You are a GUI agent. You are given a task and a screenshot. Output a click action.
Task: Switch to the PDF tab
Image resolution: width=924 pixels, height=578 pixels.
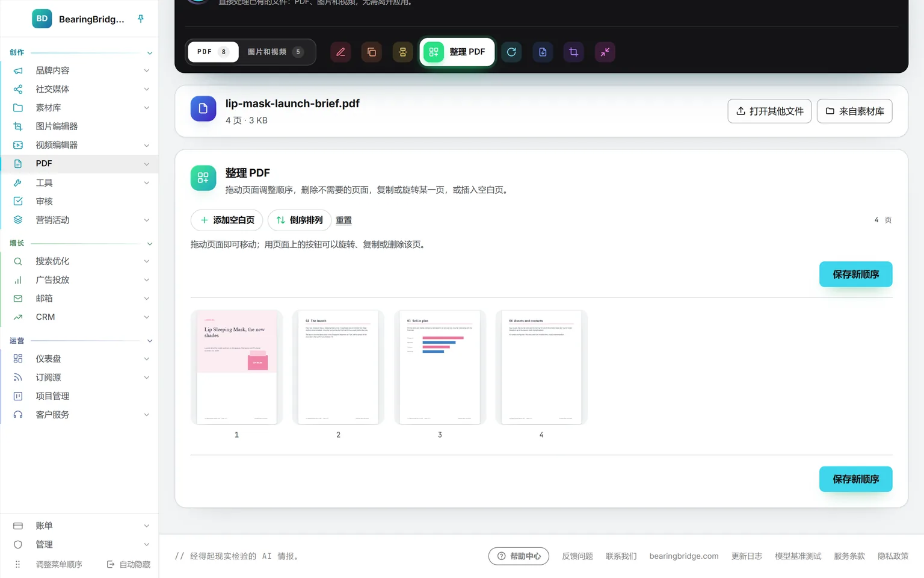[213, 52]
